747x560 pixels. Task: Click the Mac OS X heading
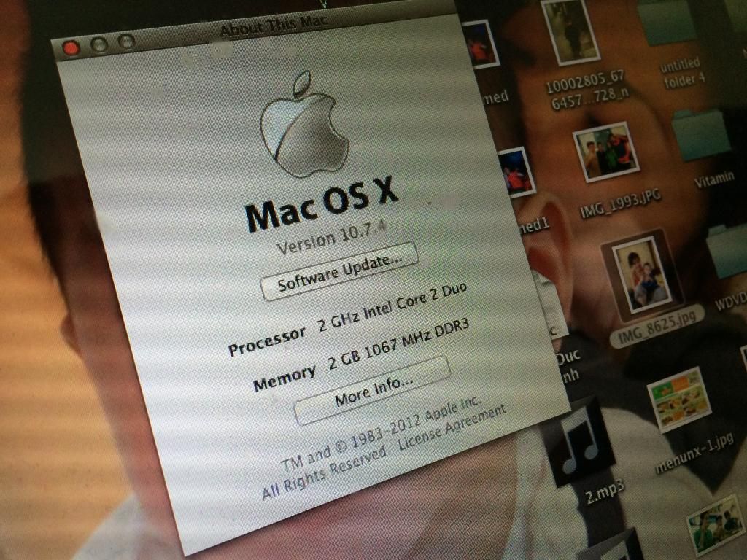(322, 203)
